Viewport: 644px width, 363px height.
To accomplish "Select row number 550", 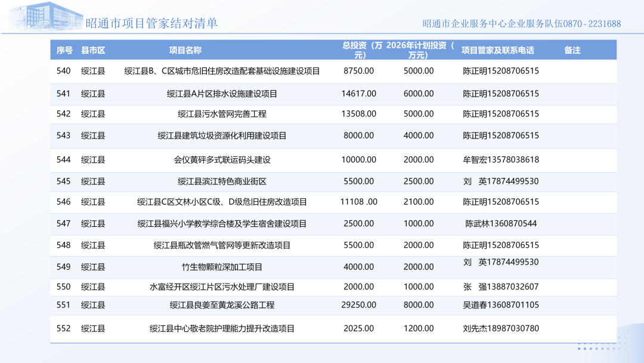I will tap(64, 287).
